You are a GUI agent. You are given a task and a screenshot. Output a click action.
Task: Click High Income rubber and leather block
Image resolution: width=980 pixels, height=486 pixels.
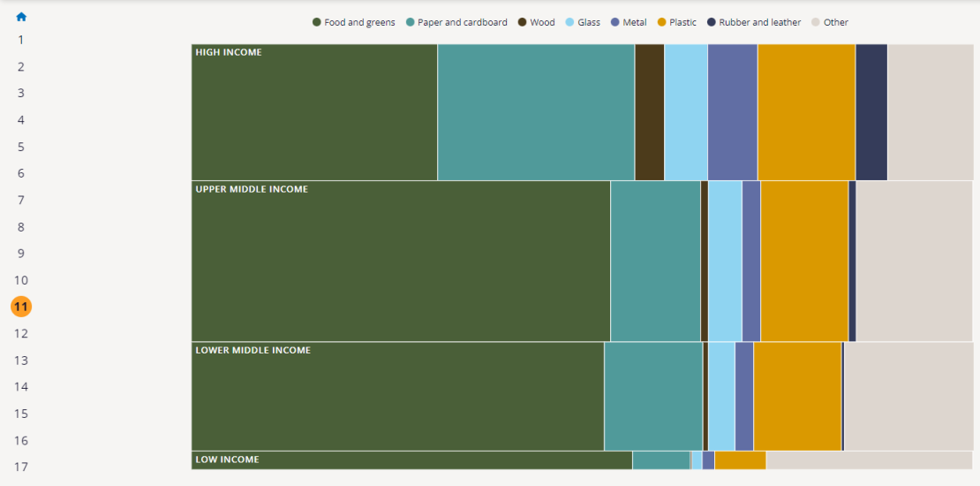tap(871, 112)
